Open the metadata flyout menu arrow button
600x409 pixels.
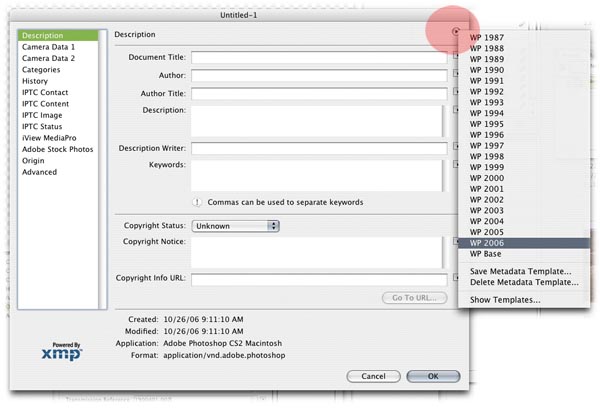(456, 32)
